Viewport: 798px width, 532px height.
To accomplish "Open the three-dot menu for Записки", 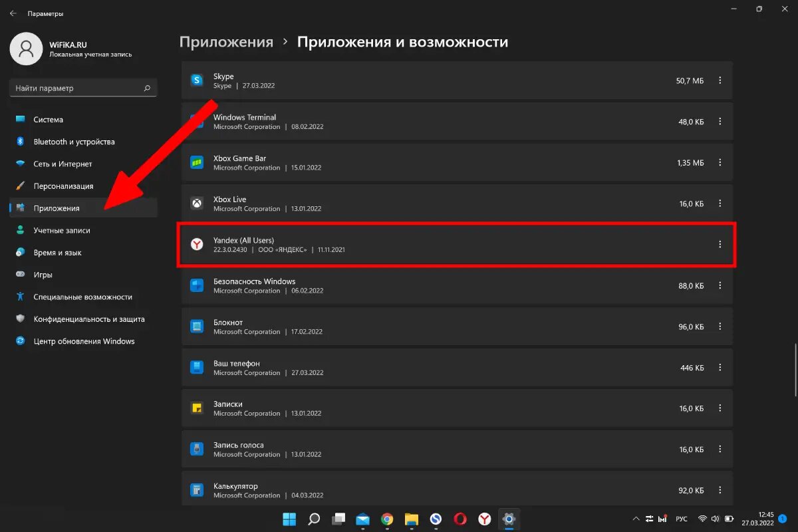I will pyautogui.click(x=720, y=408).
